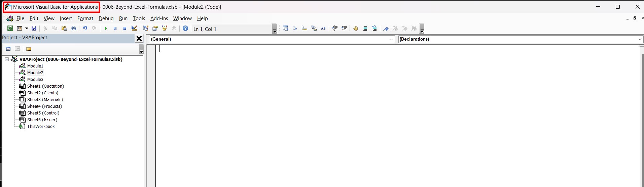Open the Run menu
This screenshot has width=644, height=187.
coord(123,18)
